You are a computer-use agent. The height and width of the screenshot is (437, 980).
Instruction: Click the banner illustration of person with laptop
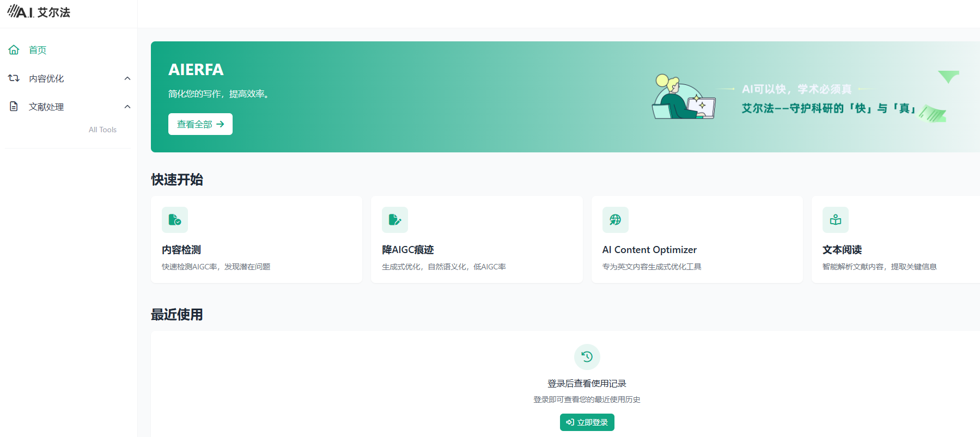click(x=683, y=97)
